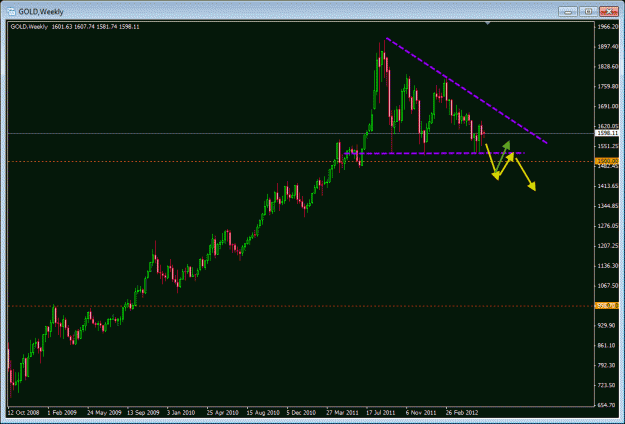Click the 1897.40 price axis value
Screen dimensions: 625x424
[x=608, y=47]
